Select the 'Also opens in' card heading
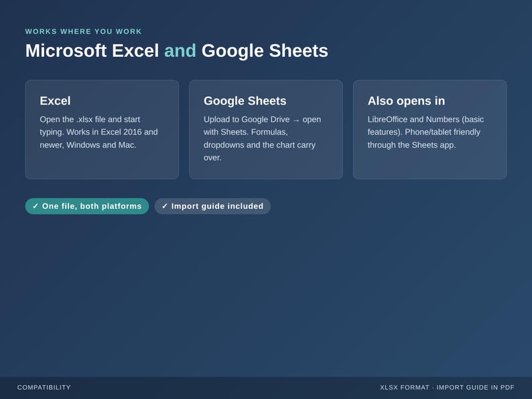 406,100
